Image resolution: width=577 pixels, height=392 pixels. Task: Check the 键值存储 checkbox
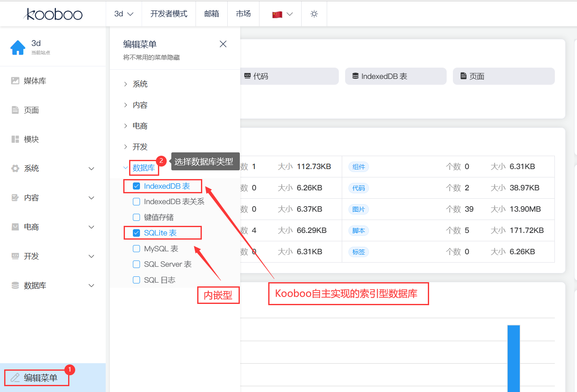point(136,217)
